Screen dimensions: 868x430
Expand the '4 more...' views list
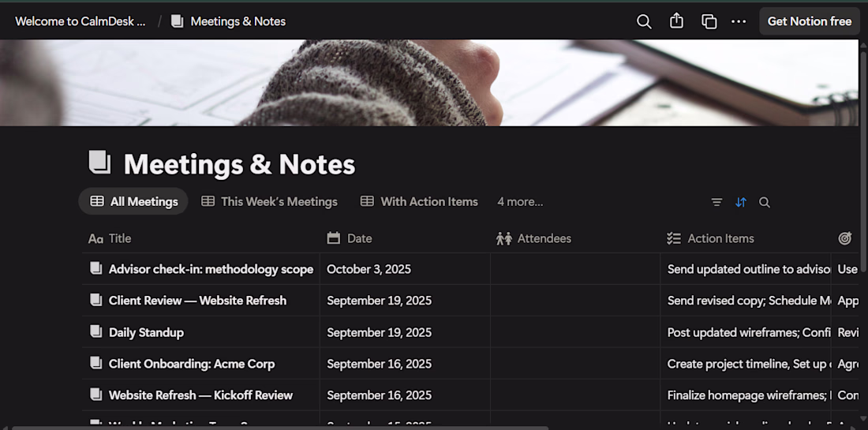(x=520, y=201)
